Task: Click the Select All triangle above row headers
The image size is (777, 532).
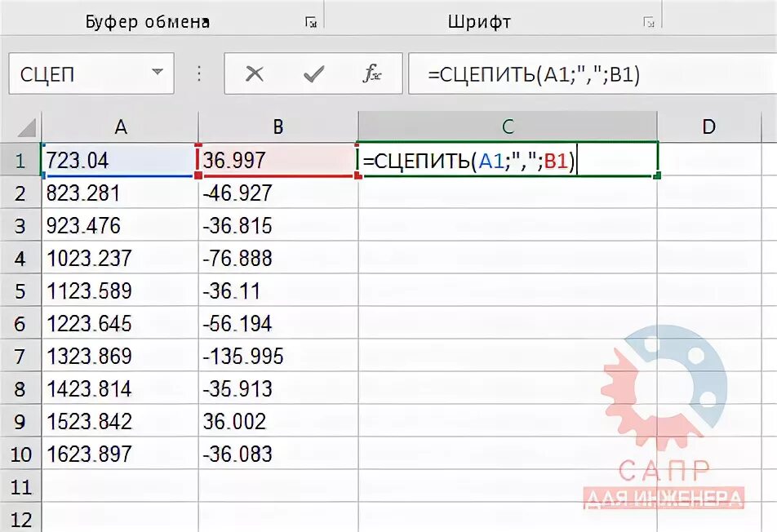Action: click(x=27, y=127)
